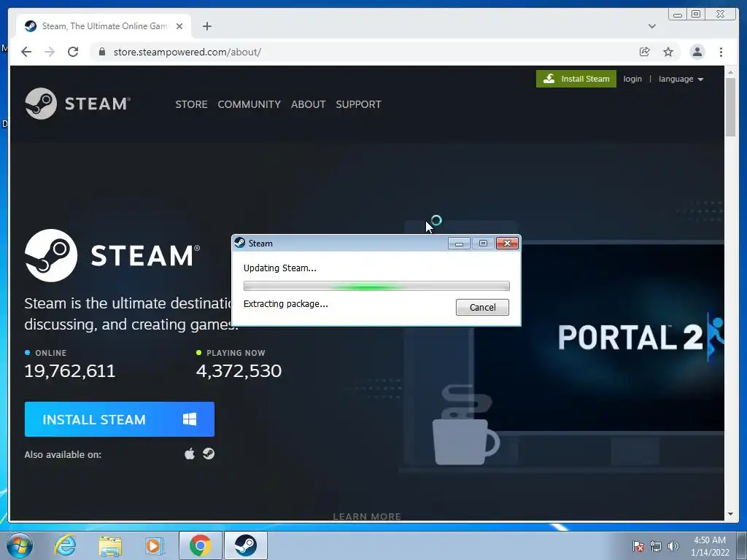This screenshot has width=747, height=560.
Task: Switch to Chrome taskbar button
Action: [x=200, y=545]
